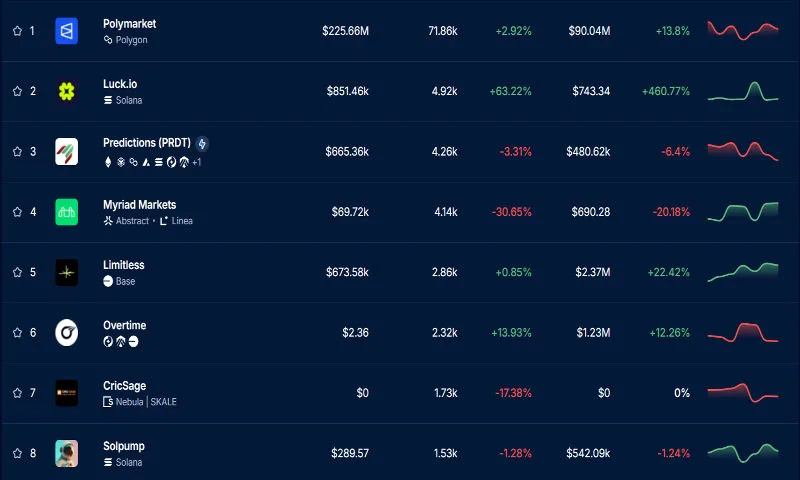Click the Predictions (PRDT) logo icon
Screen dimensions: 800x480
[67, 152]
